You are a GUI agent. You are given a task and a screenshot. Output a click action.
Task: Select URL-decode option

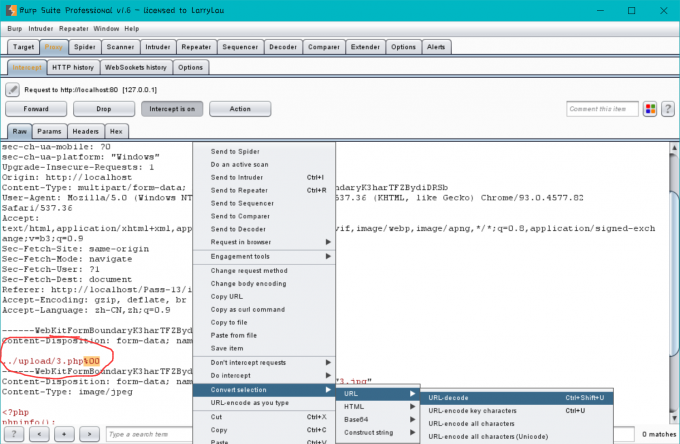(x=517, y=398)
